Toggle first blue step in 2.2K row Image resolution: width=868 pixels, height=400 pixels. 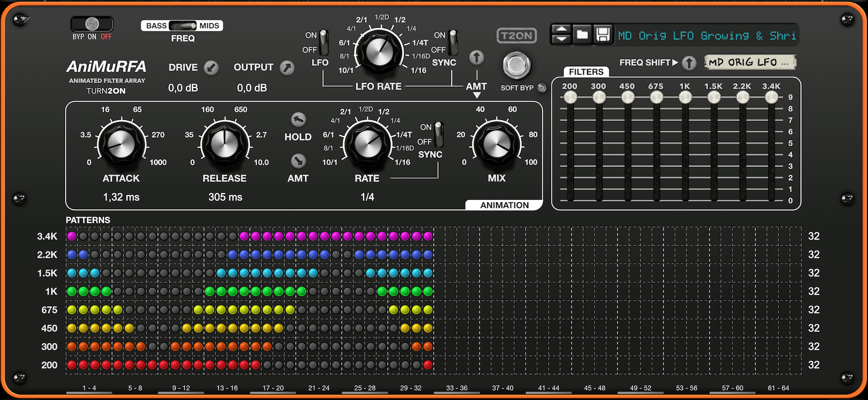pyautogui.click(x=72, y=255)
